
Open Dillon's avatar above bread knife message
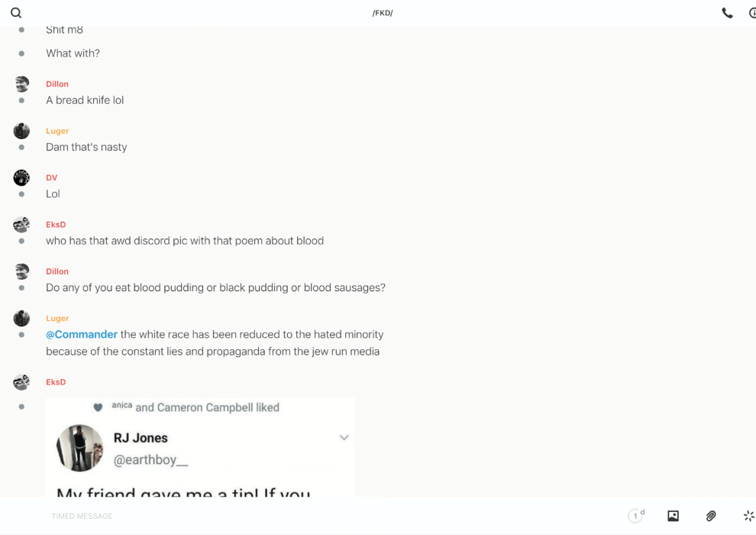21,84
